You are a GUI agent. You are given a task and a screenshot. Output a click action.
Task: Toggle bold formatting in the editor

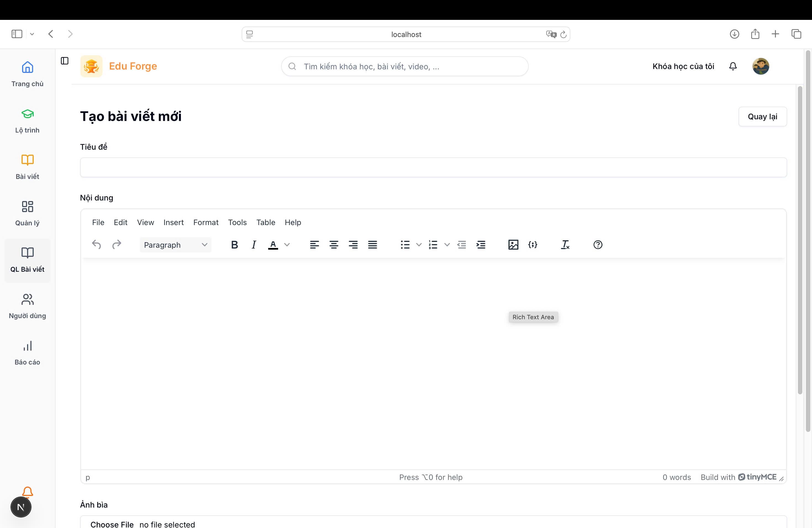234,245
